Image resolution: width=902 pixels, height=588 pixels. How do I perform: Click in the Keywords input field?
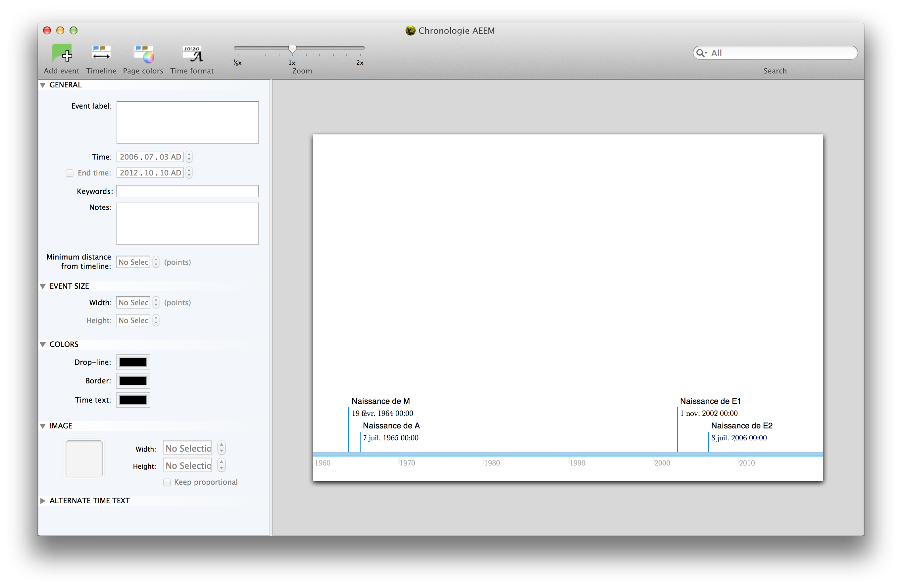tap(187, 191)
